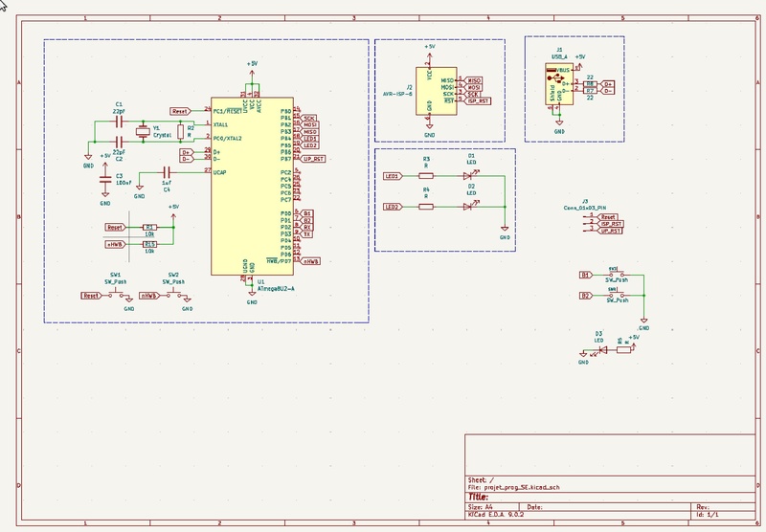Click the Conn_01x03_PIN label of J3
766x532 pixels.
[x=585, y=208]
